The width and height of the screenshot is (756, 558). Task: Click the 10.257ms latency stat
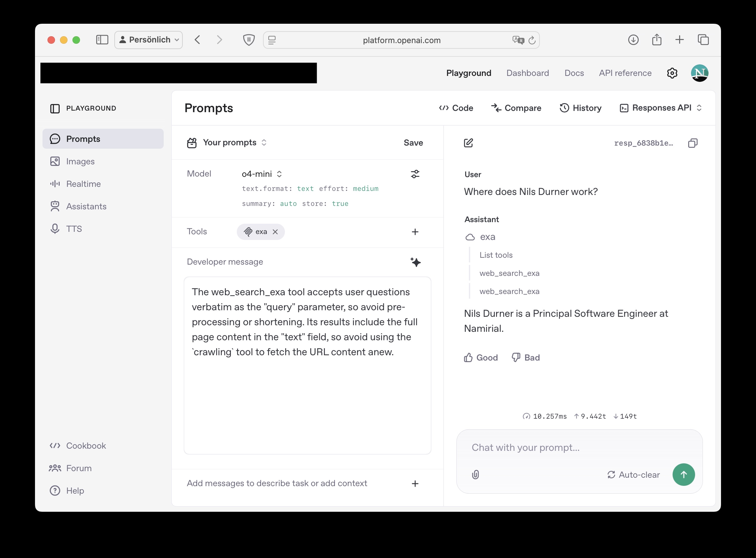tap(545, 416)
